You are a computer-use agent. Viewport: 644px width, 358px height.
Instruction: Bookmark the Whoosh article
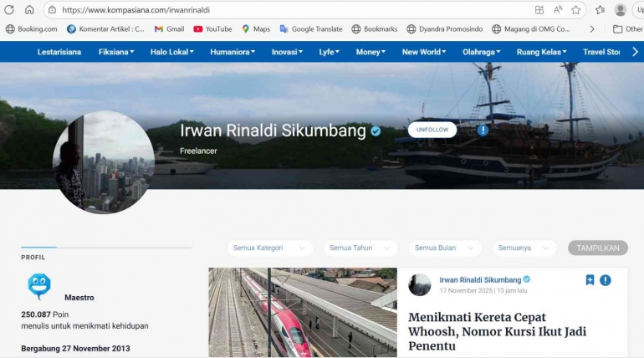tap(590, 280)
